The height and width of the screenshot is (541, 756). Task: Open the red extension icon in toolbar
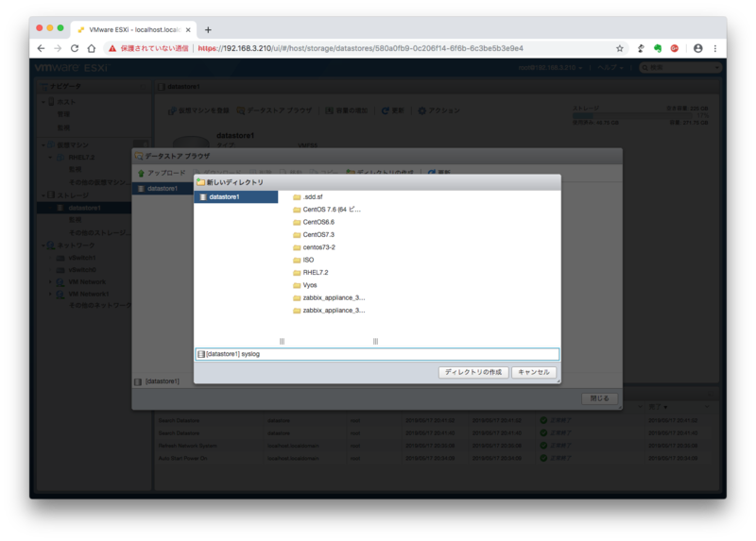click(675, 48)
